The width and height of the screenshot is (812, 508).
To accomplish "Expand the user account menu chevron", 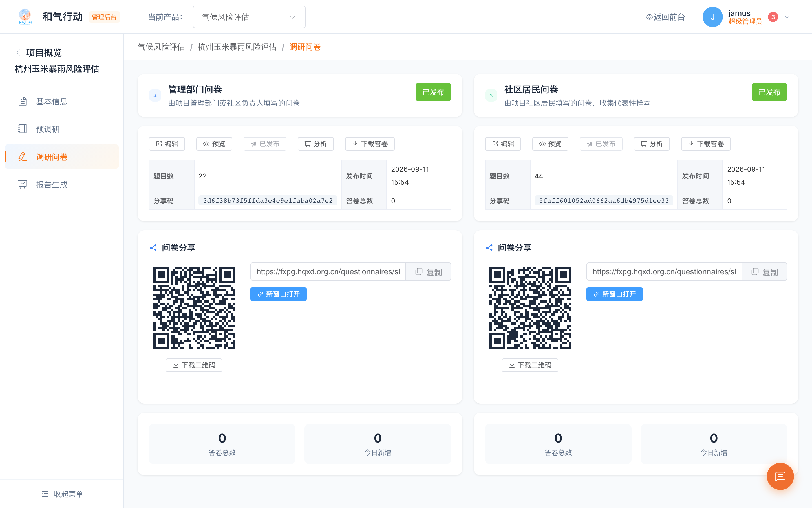I will 787,17.
